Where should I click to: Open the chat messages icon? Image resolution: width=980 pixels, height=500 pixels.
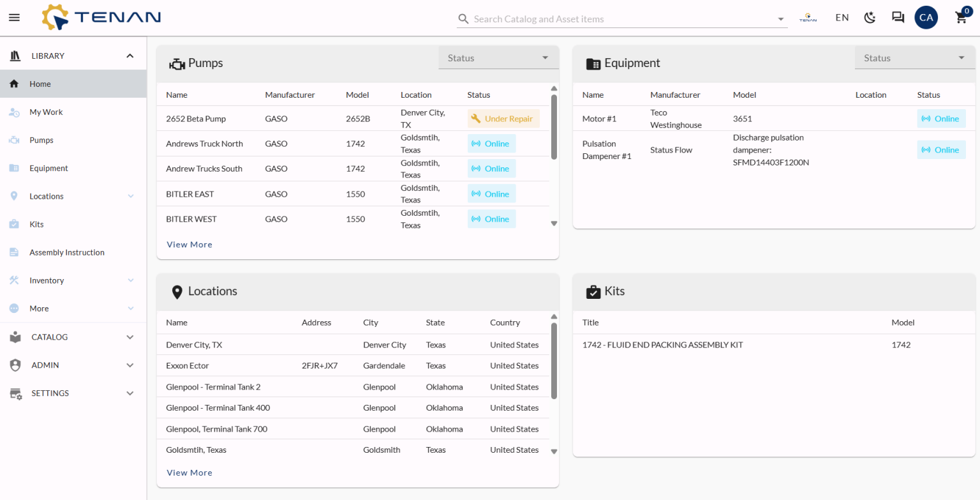[898, 17]
